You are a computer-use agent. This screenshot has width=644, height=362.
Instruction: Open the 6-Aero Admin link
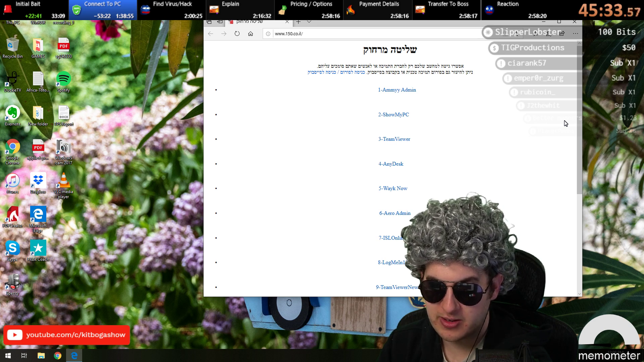click(x=395, y=213)
